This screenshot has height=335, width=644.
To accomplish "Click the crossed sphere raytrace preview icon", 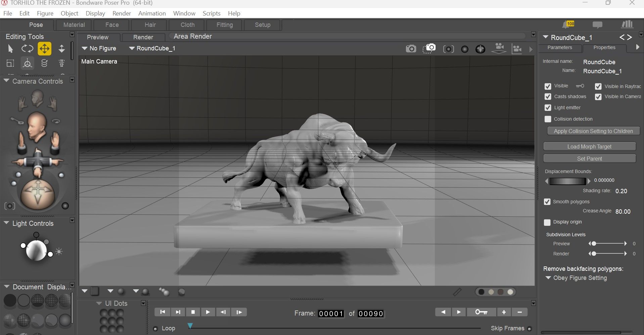I will (x=480, y=49).
